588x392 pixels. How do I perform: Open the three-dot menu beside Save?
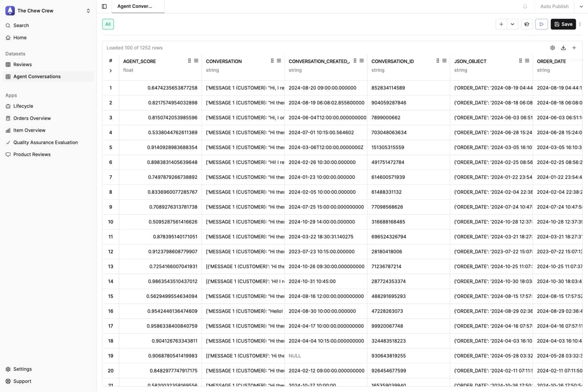(x=580, y=24)
